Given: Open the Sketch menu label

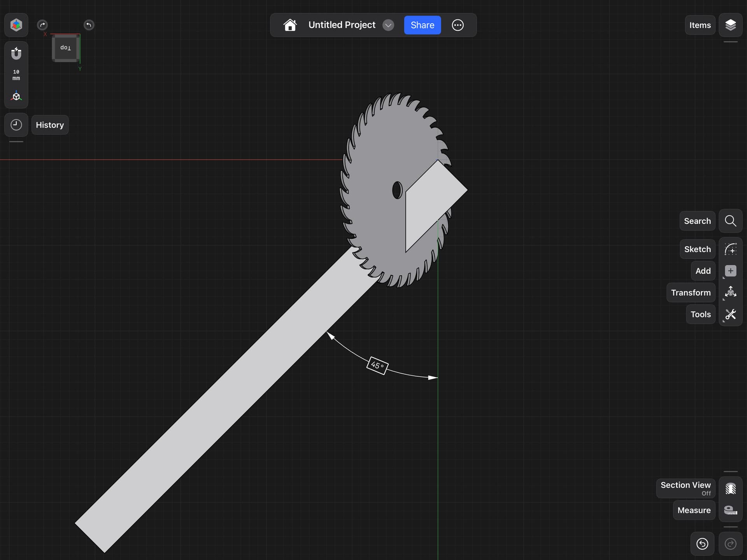Looking at the screenshot, I should (697, 249).
